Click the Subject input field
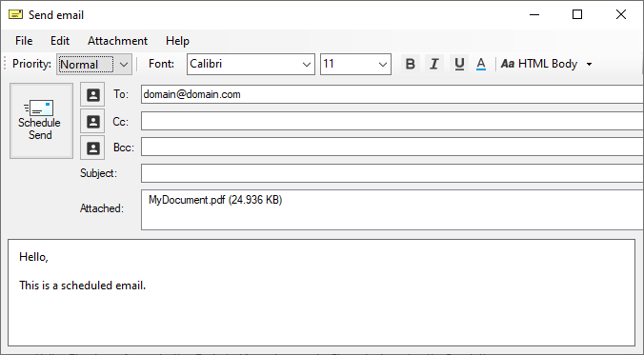This screenshot has height=355, width=644. click(392, 173)
